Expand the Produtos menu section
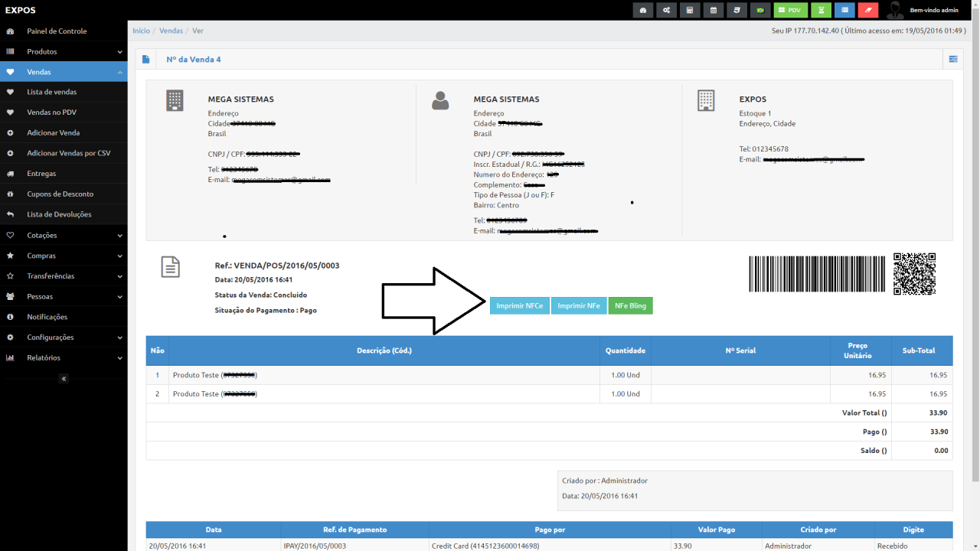Screen dimensions: 980x551 point(64,51)
